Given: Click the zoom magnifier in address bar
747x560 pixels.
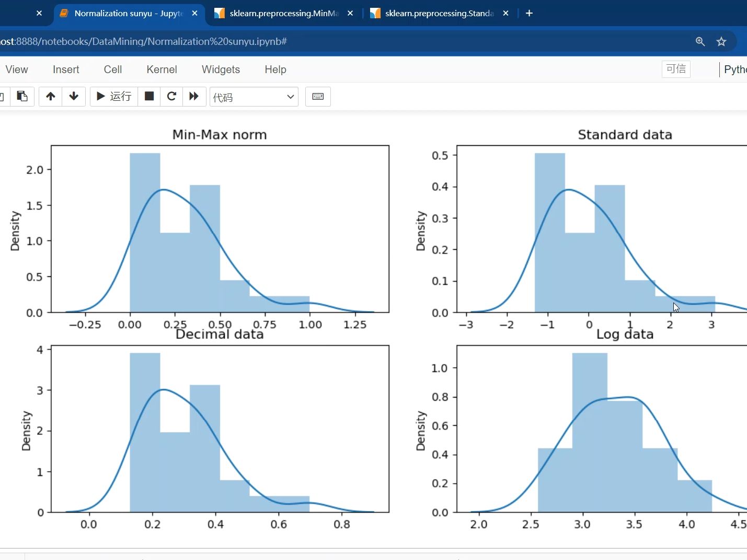Looking at the screenshot, I should pos(700,41).
